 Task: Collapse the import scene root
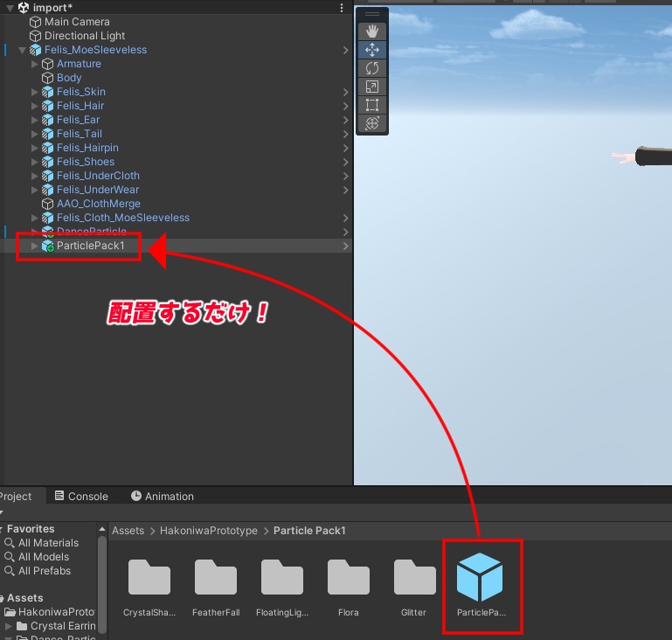(x=10, y=8)
